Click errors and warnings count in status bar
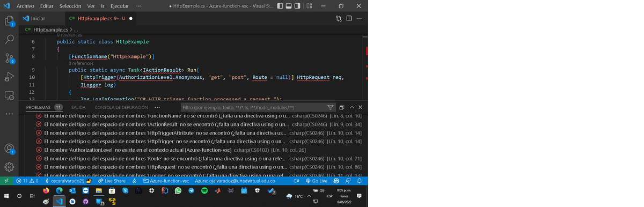Image resolution: width=644 pixels, height=207 pixels. click(27, 181)
